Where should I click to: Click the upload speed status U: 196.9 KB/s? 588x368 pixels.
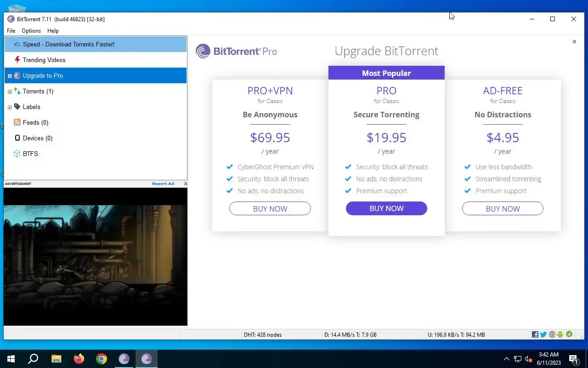tap(456, 335)
